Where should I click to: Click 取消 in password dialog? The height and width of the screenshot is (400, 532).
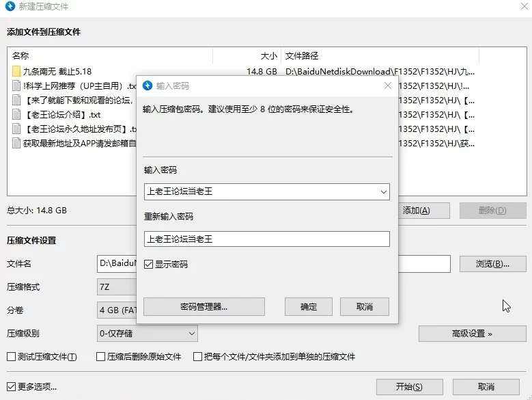point(365,307)
